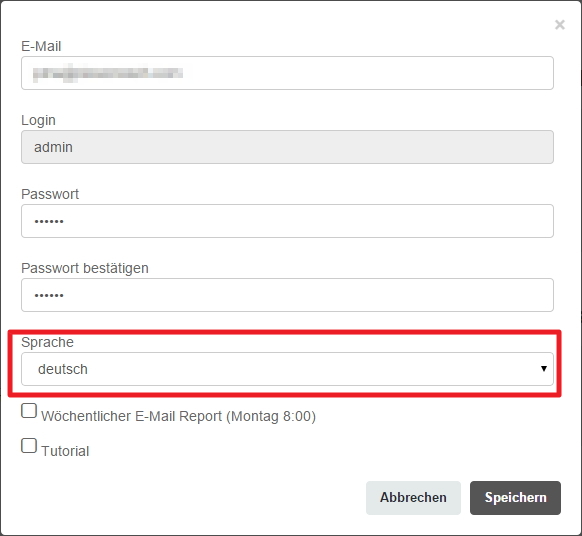Click the Login field label
This screenshot has width=582, height=536.
pos(38,121)
